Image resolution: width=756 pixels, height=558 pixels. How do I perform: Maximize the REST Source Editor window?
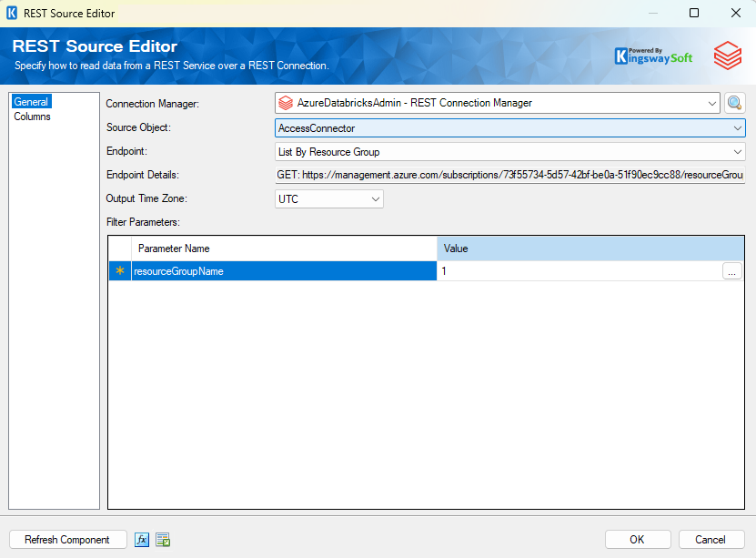[694, 13]
